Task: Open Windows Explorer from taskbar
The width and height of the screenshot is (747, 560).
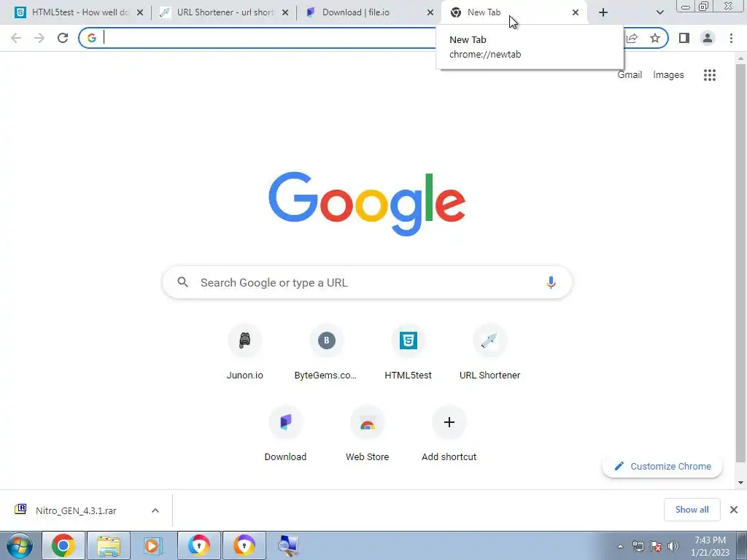Action: 109,545
